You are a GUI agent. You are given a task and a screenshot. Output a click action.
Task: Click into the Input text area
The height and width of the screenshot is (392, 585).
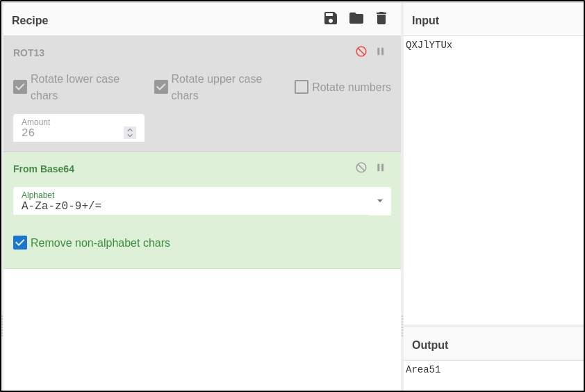click(493, 174)
